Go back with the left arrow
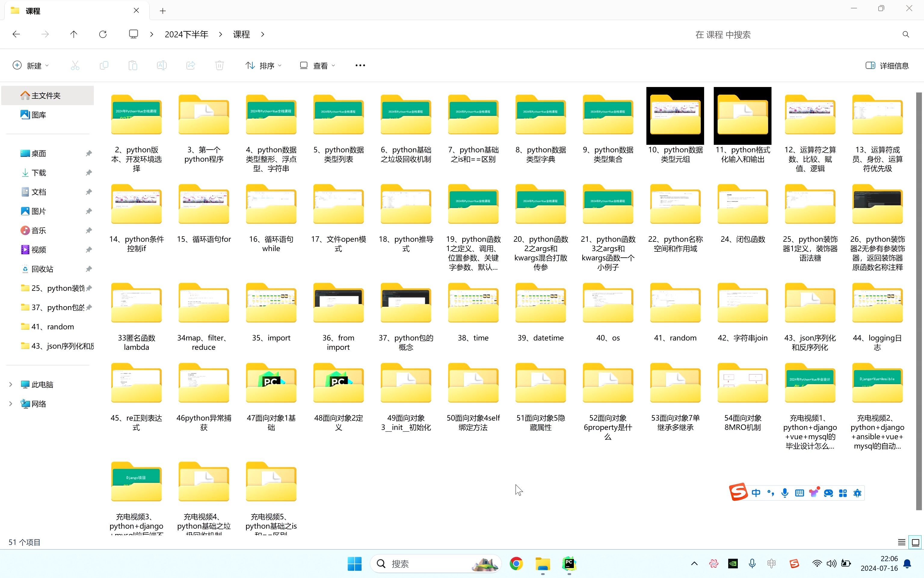Image resolution: width=924 pixels, height=578 pixels. [x=16, y=34]
